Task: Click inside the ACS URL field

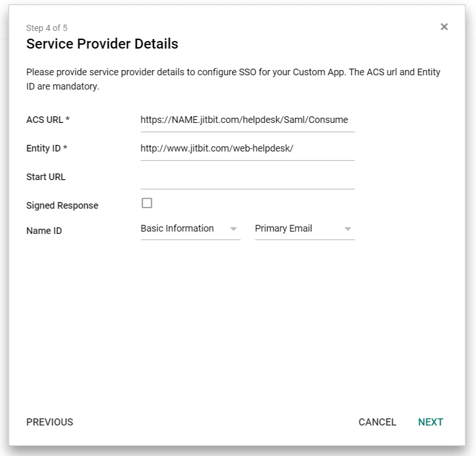Action: (247, 119)
